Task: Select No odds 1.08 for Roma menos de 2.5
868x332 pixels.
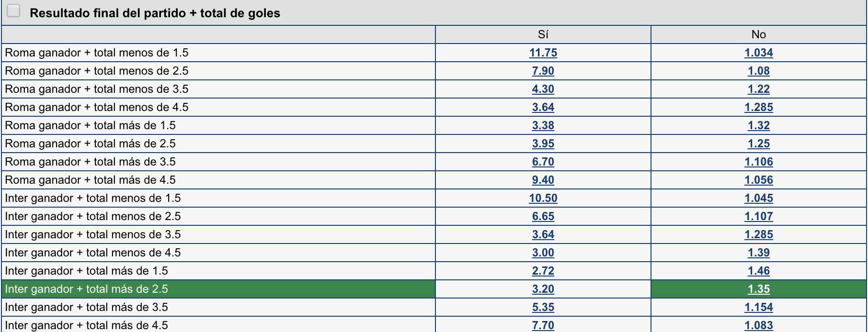Action: tap(758, 71)
